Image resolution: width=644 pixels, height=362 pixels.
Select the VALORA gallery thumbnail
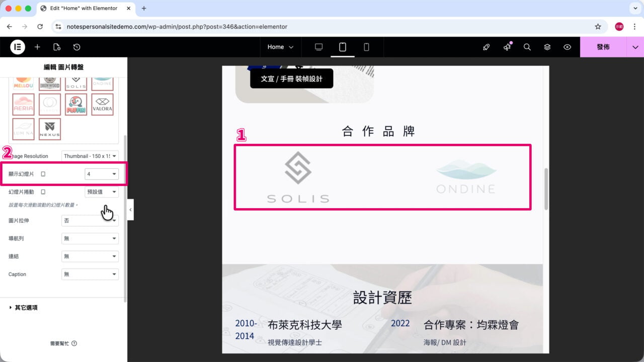pyautogui.click(x=102, y=105)
